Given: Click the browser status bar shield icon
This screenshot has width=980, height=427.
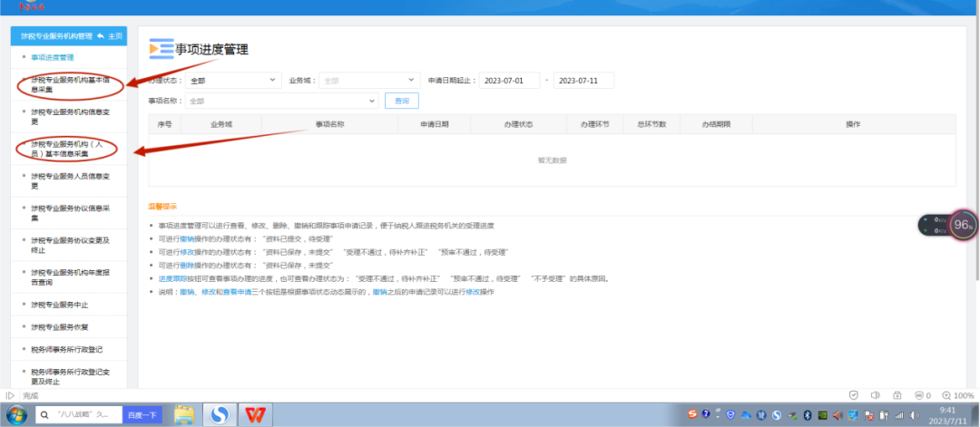Looking at the screenshot, I should click(853, 395).
